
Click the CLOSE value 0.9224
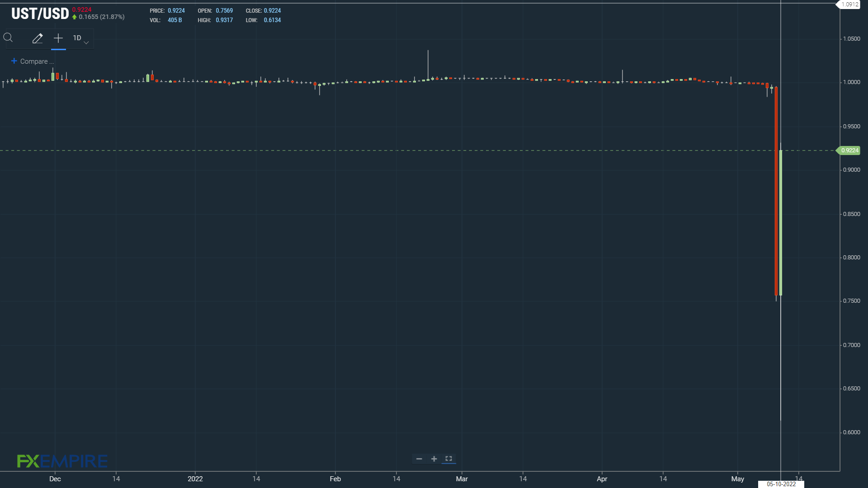pyautogui.click(x=272, y=10)
